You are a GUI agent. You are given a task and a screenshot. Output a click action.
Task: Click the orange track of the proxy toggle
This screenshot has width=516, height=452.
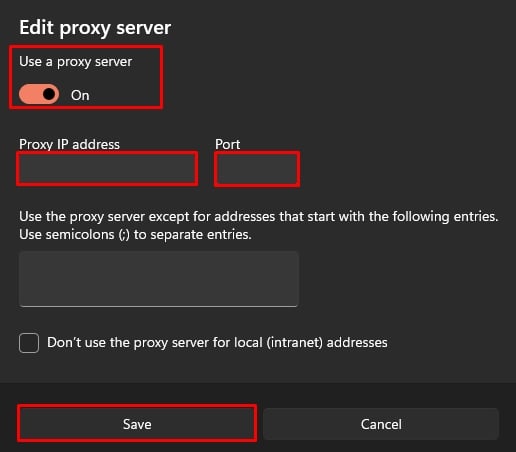coord(31,94)
